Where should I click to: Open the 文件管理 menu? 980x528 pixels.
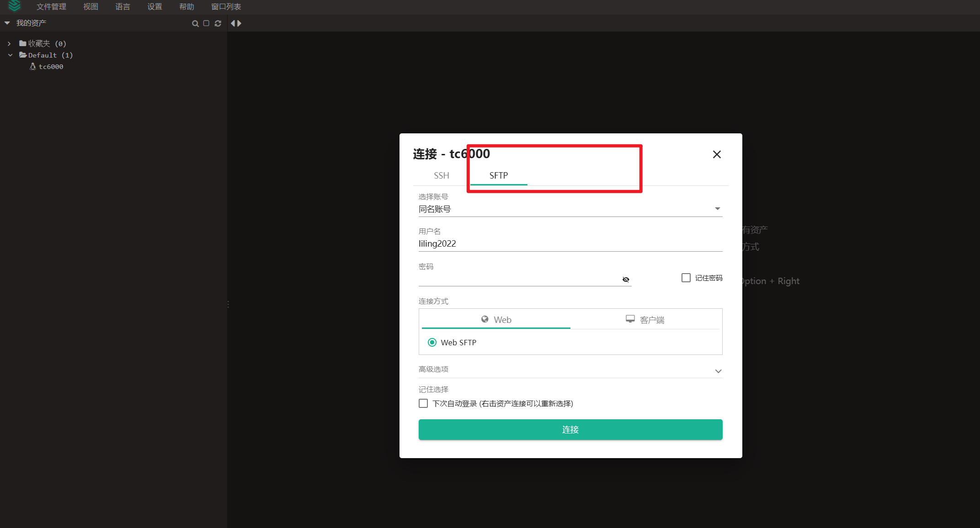(51, 7)
